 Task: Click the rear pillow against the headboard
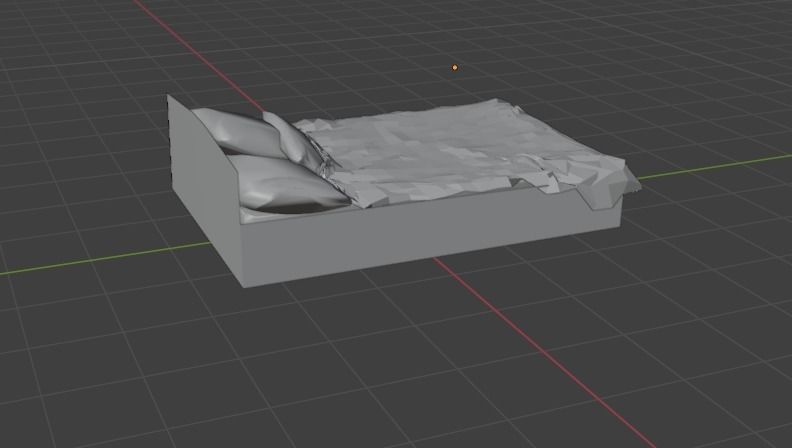click(x=237, y=131)
